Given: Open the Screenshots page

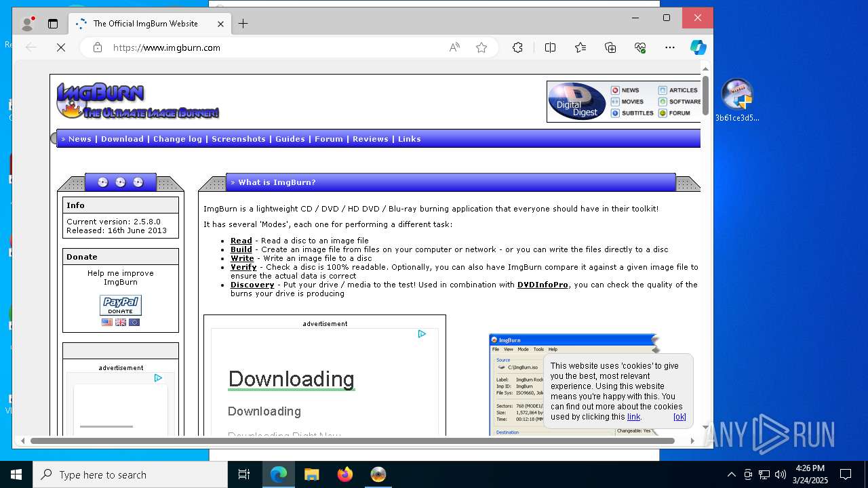Looking at the screenshot, I should pyautogui.click(x=239, y=139).
